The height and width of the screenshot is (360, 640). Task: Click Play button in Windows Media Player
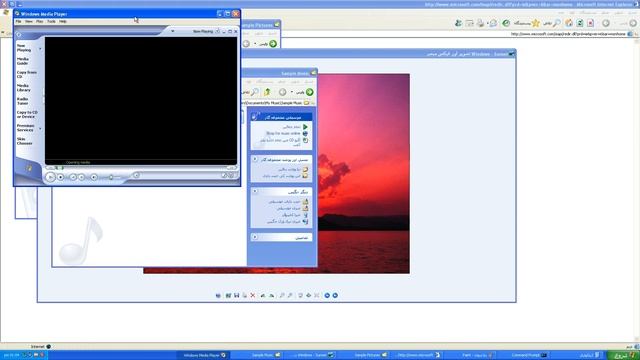(x=50, y=177)
